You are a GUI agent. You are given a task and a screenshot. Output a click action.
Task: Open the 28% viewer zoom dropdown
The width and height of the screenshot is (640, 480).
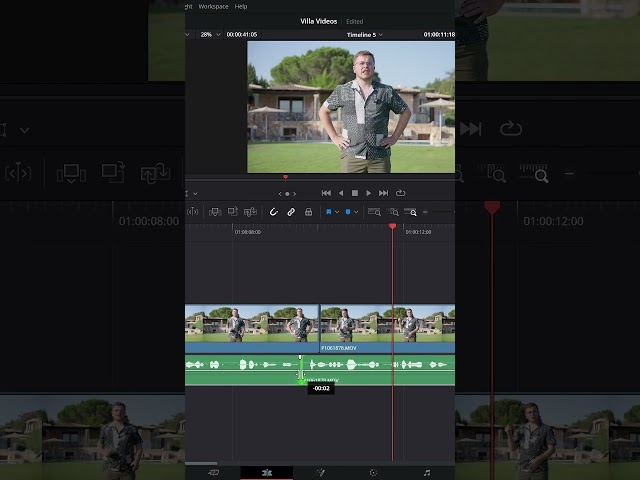210,35
